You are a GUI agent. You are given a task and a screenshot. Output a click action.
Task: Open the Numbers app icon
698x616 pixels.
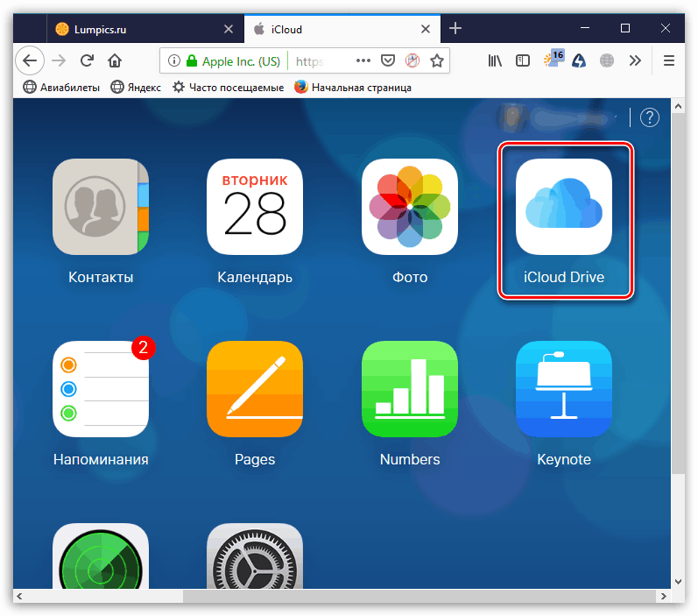pos(410,389)
